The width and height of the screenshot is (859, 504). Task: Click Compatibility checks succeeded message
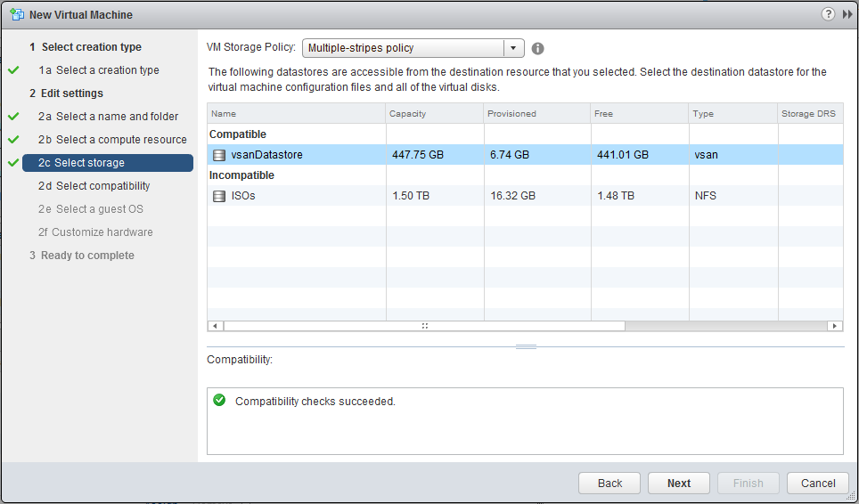315,401
